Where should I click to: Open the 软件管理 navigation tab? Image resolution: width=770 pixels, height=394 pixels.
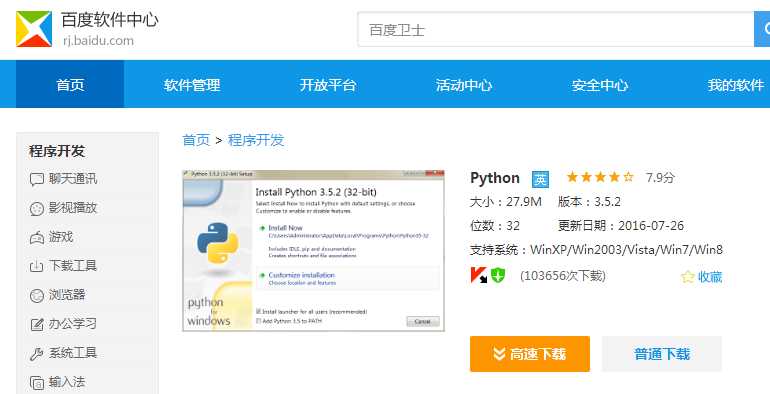click(192, 84)
